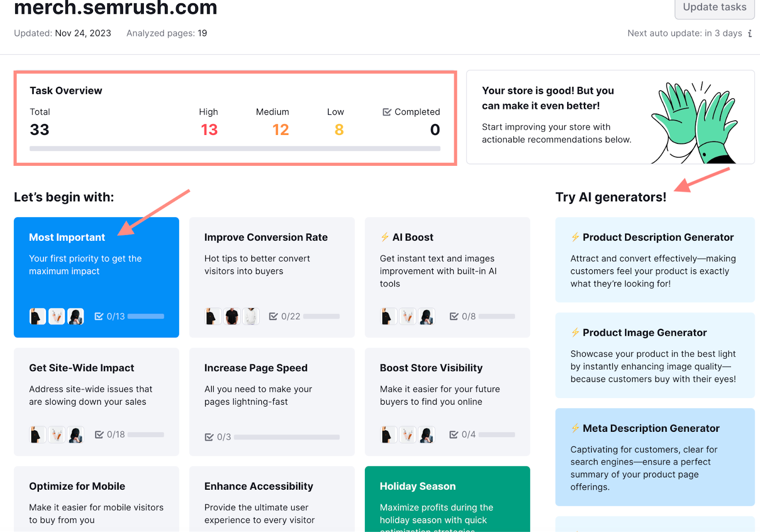Open the Increase Page Speed card

tap(272, 401)
